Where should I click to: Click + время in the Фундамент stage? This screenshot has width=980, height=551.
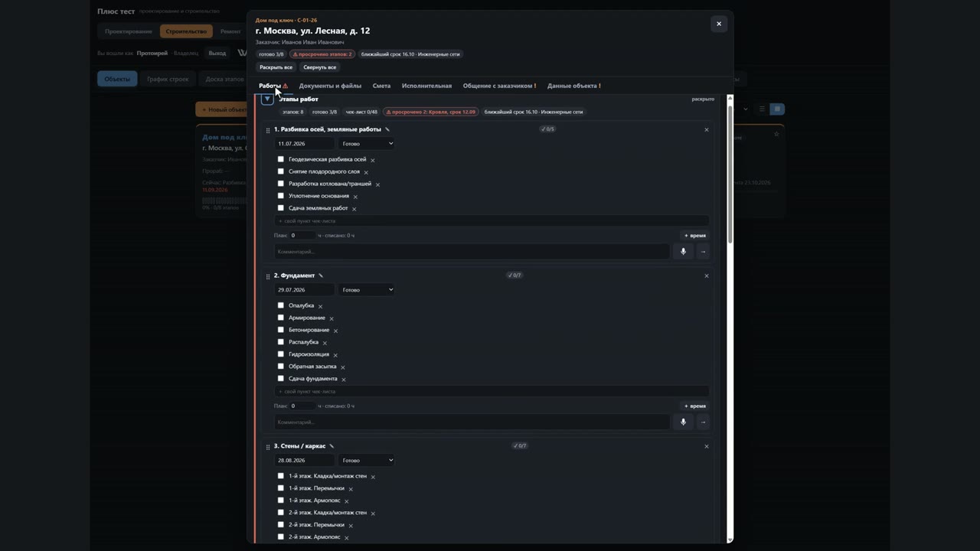(x=695, y=406)
